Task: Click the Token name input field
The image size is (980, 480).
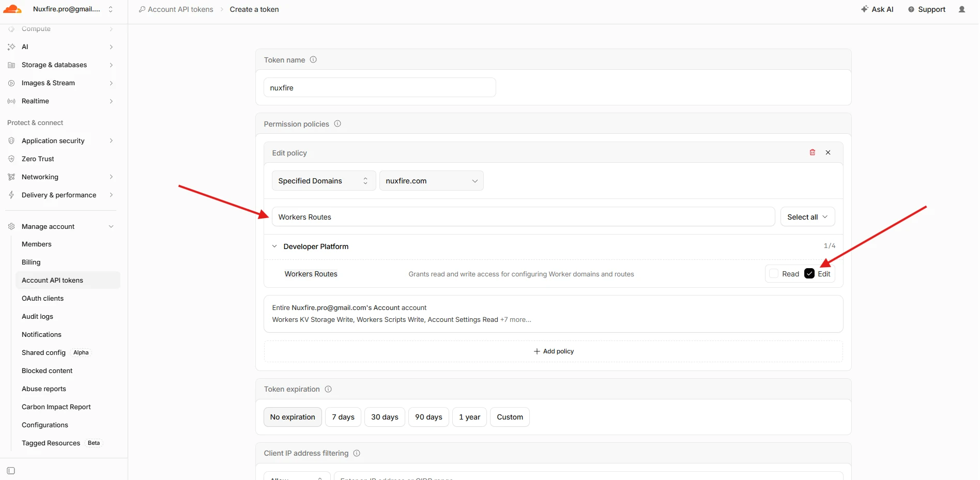Action: 380,87
